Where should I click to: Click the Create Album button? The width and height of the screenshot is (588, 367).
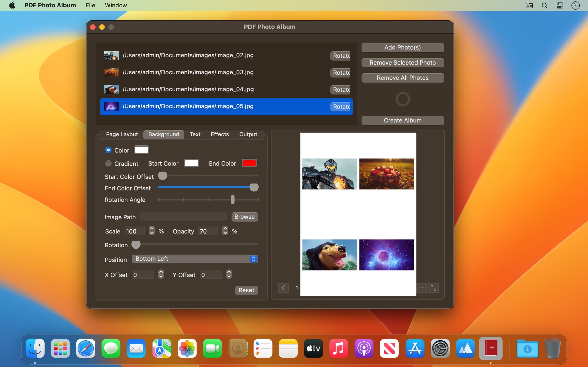click(402, 120)
